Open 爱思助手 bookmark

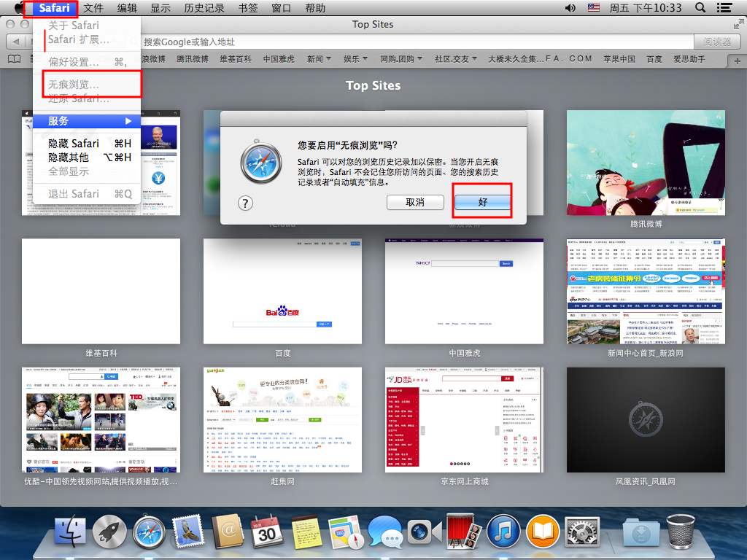click(689, 58)
